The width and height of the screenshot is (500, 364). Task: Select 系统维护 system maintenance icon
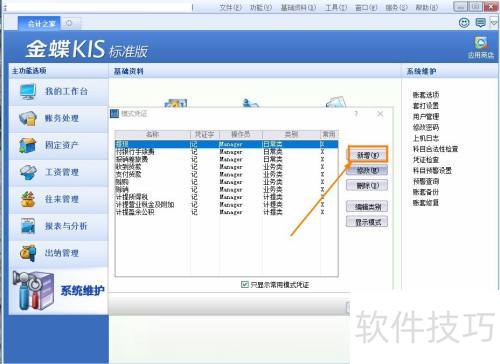(x=33, y=290)
